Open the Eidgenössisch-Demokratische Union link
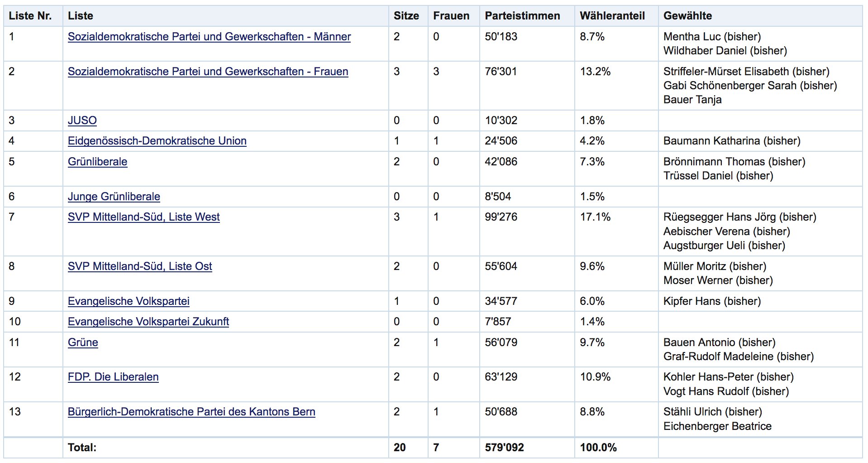Image resolution: width=868 pixels, height=463 pixels. coord(157,141)
